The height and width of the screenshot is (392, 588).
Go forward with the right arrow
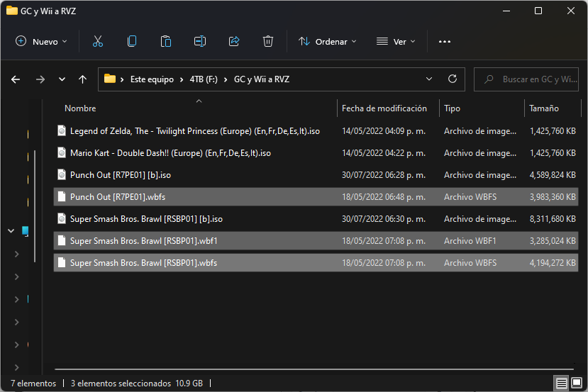click(40, 79)
